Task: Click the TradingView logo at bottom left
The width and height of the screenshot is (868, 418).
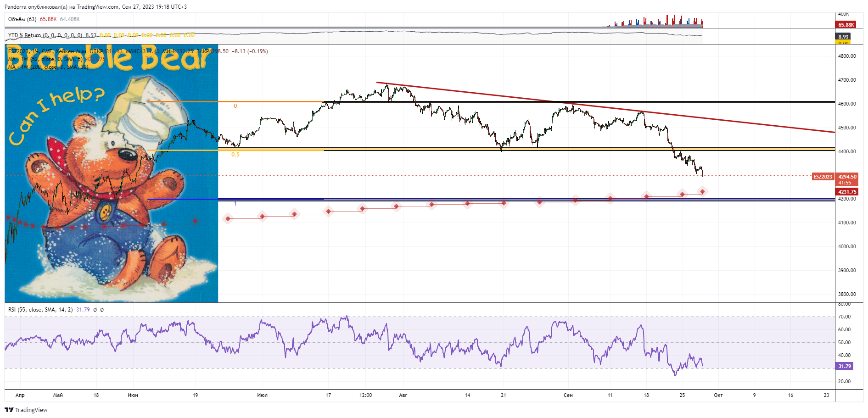Action: [x=26, y=410]
